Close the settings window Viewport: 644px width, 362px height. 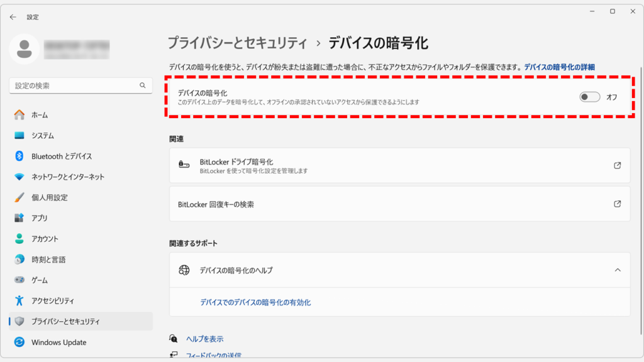pyautogui.click(x=633, y=11)
